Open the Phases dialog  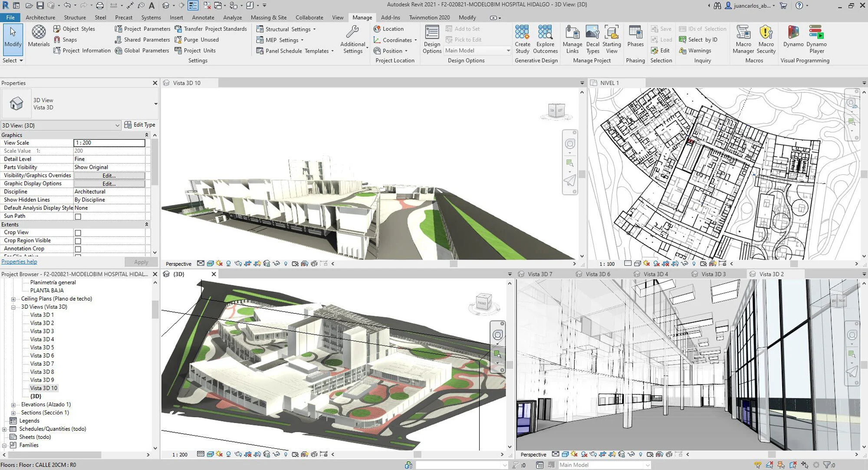635,39
